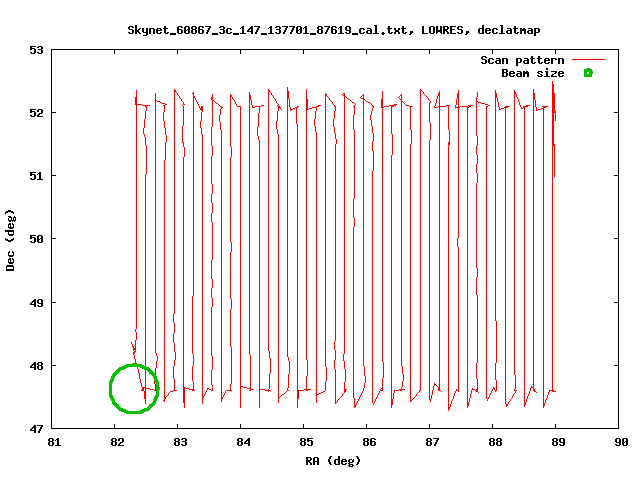Click the plot title Skynet_60867_3c_147 text
This screenshot has width=640, height=480.
334,30
